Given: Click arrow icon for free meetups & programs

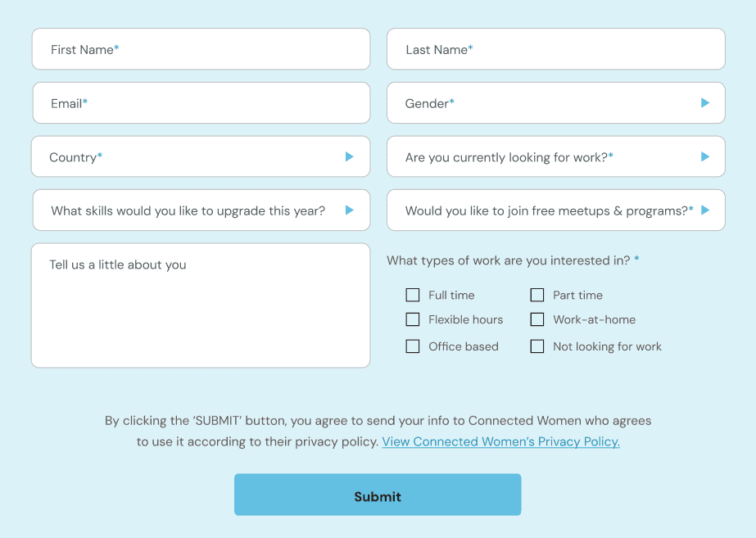Looking at the screenshot, I should point(705,210).
